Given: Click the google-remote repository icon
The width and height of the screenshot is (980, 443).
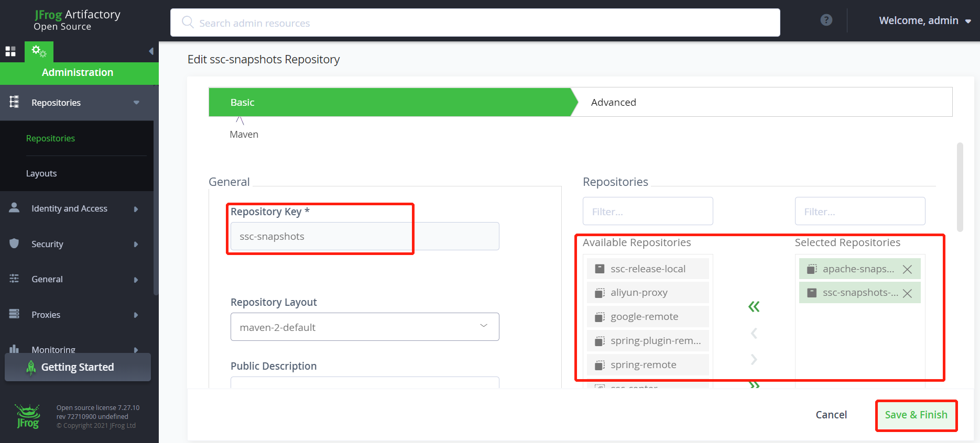Looking at the screenshot, I should click(600, 317).
